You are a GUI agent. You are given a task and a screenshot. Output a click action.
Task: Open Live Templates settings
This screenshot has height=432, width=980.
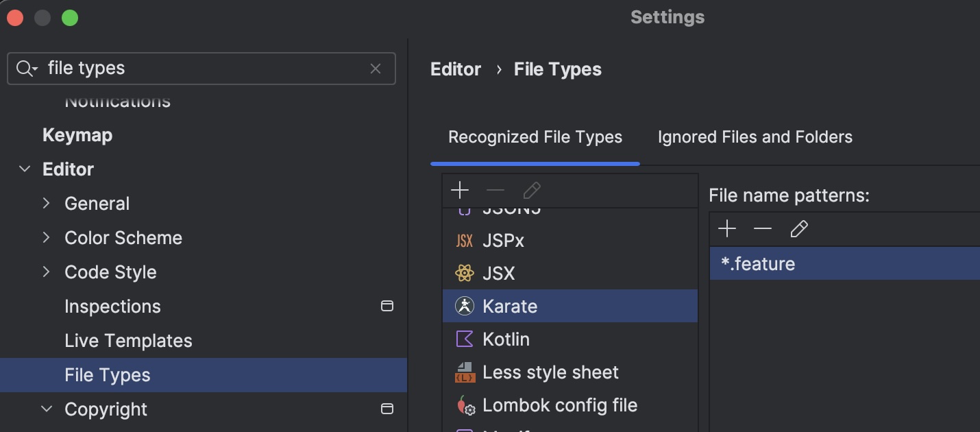(x=128, y=341)
